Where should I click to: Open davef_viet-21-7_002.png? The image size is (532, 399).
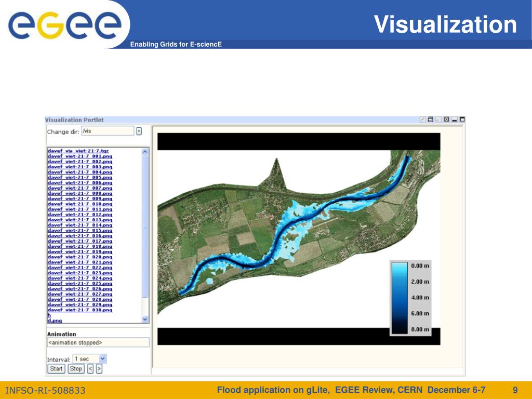tap(79, 162)
